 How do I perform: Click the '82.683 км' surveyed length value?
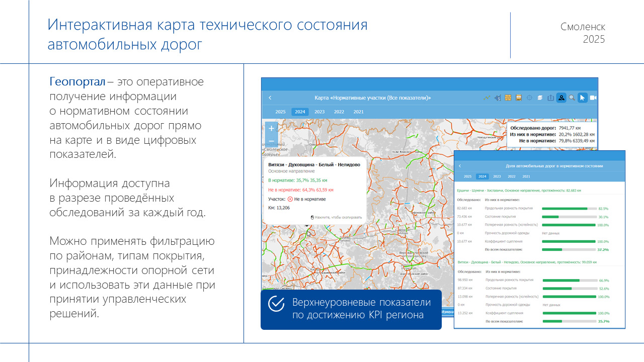tap(464, 208)
